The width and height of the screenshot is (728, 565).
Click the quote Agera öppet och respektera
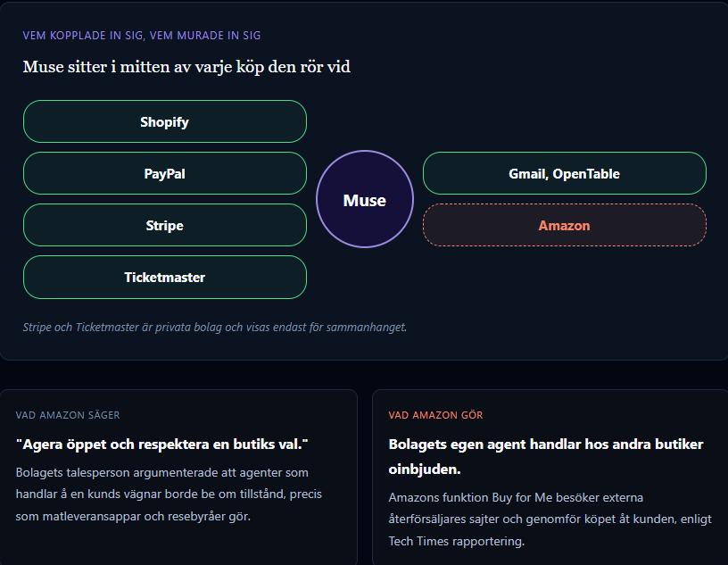pos(162,445)
